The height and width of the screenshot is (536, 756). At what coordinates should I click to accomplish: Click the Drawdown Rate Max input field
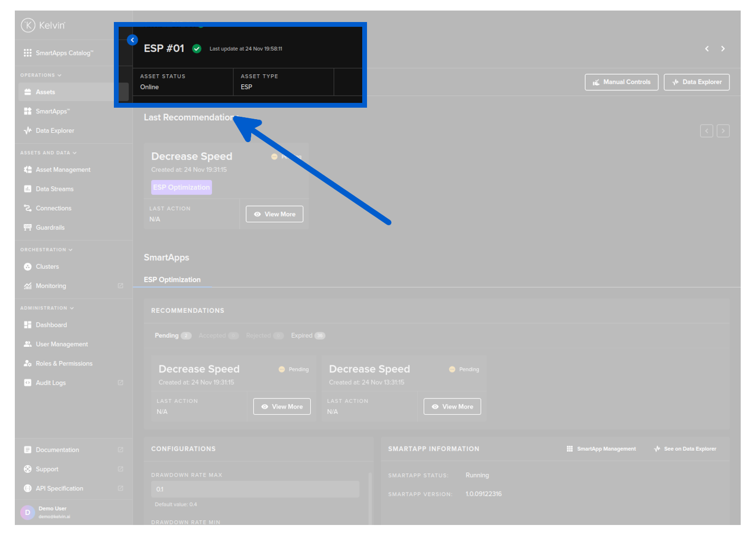[255, 490]
